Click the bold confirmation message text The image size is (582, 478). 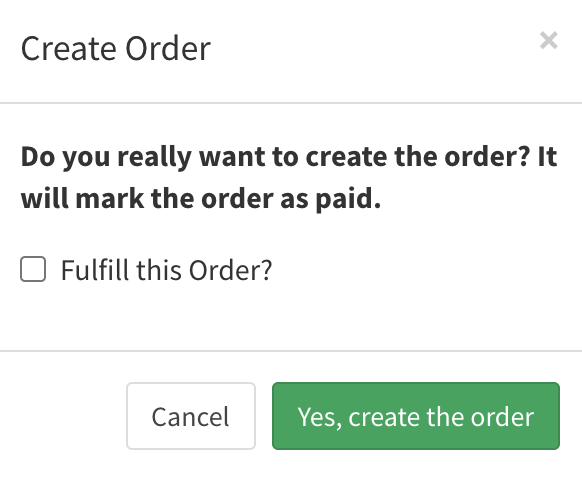289,177
